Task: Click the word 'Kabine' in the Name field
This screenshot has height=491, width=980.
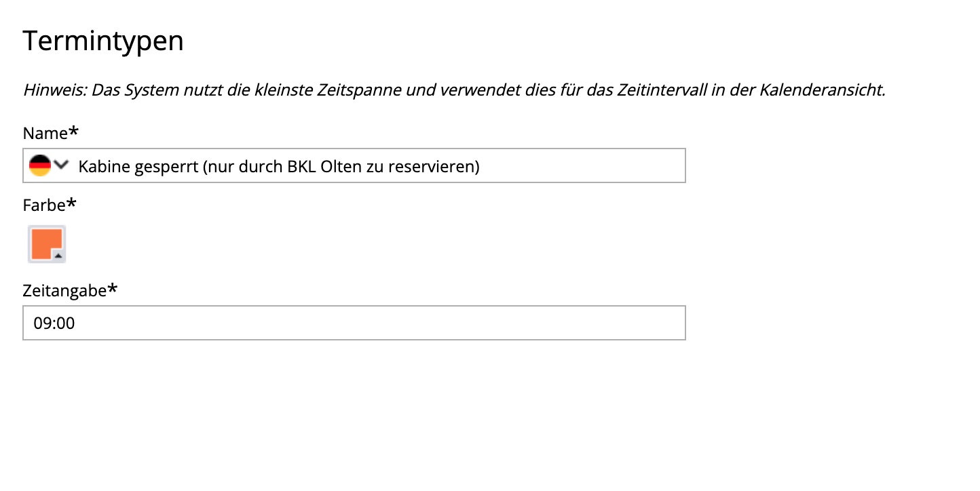Action: tap(101, 166)
